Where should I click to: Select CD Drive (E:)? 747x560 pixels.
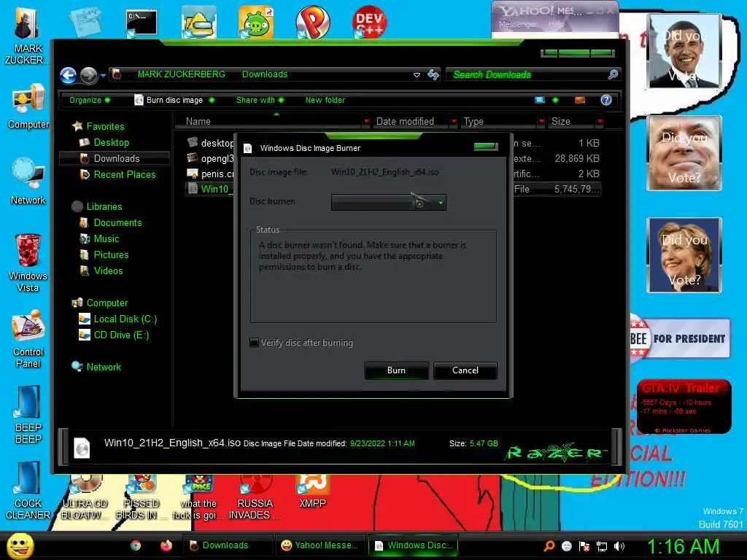tap(121, 335)
